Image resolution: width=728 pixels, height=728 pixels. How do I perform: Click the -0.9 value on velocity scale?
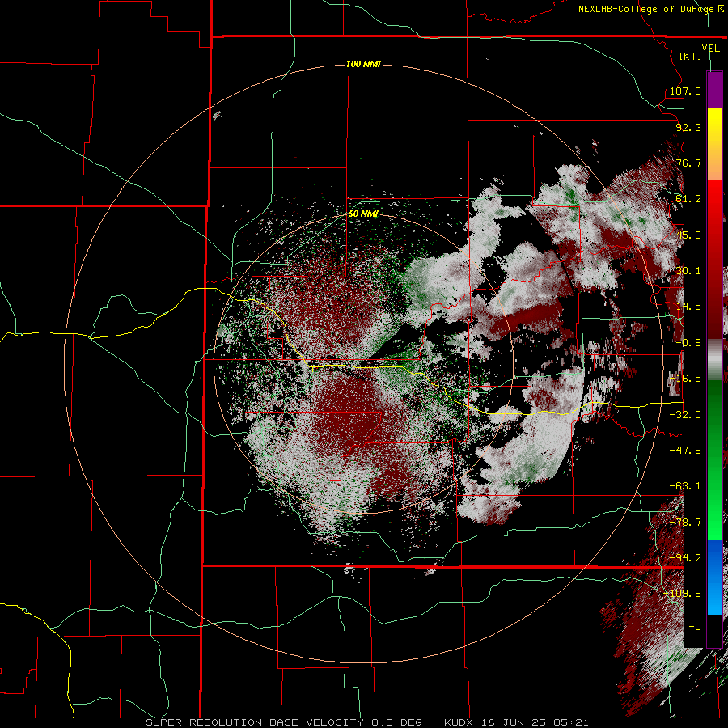point(688,343)
